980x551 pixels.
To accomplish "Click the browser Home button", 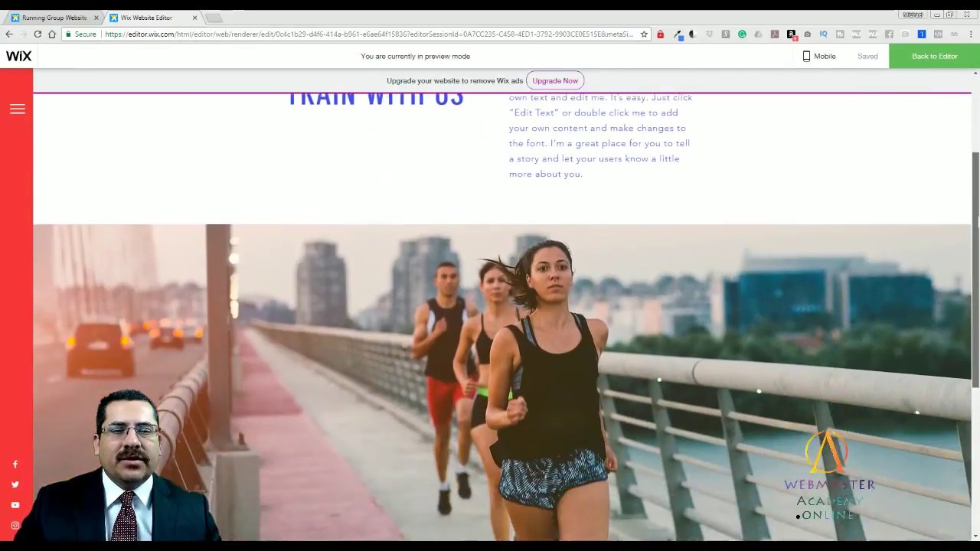I will click(52, 34).
